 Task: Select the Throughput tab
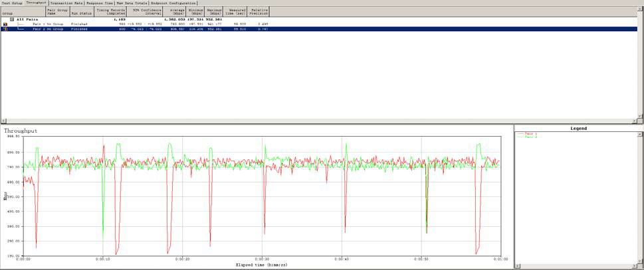36,3
